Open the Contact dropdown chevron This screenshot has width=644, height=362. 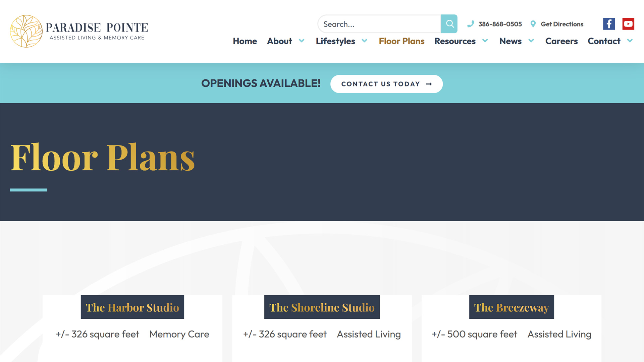(x=630, y=41)
